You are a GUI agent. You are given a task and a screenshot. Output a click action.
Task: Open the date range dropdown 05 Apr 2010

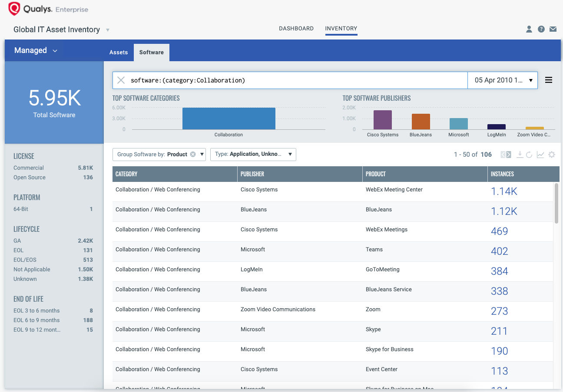coord(503,80)
